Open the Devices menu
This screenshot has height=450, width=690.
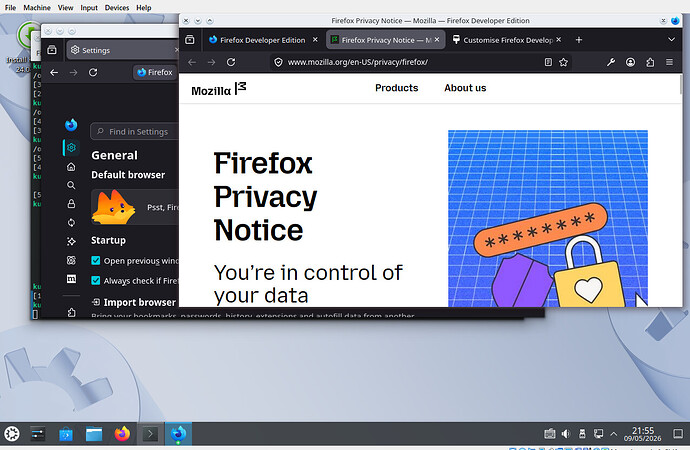click(117, 7)
